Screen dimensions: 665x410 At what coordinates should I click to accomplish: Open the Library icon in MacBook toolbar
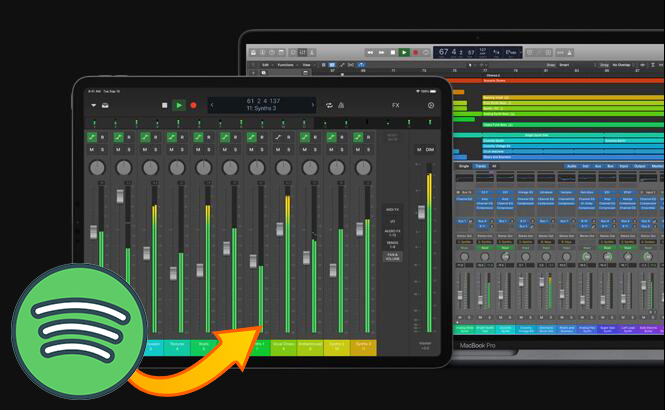pyautogui.click(x=253, y=53)
